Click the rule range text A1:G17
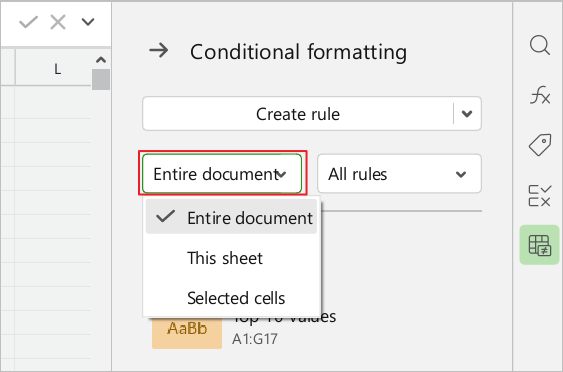This screenshot has width=563, height=372. [x=255, y=339]
